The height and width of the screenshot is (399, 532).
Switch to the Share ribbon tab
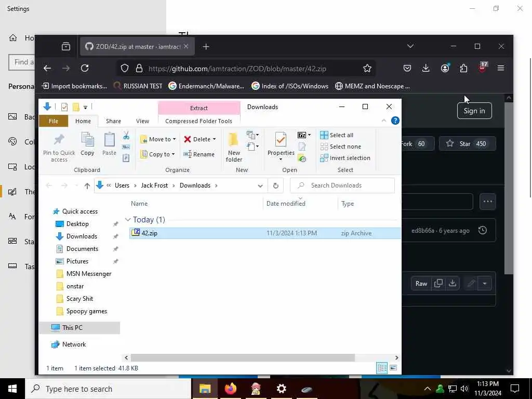click(113, 121)
